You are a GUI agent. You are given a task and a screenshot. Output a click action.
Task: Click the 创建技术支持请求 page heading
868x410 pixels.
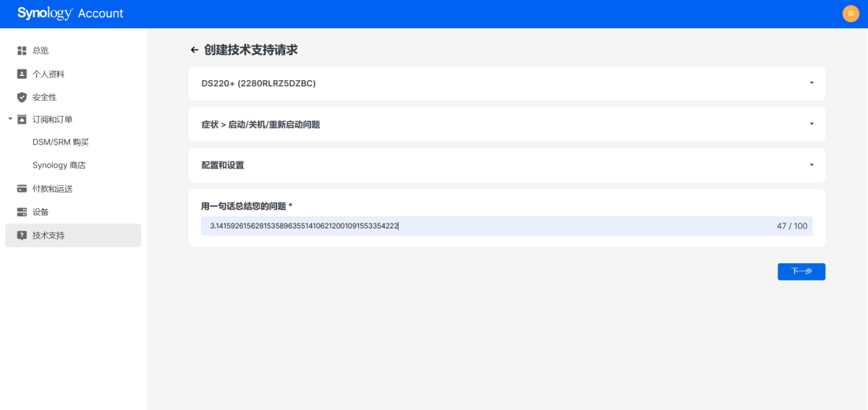pos(251,50)
